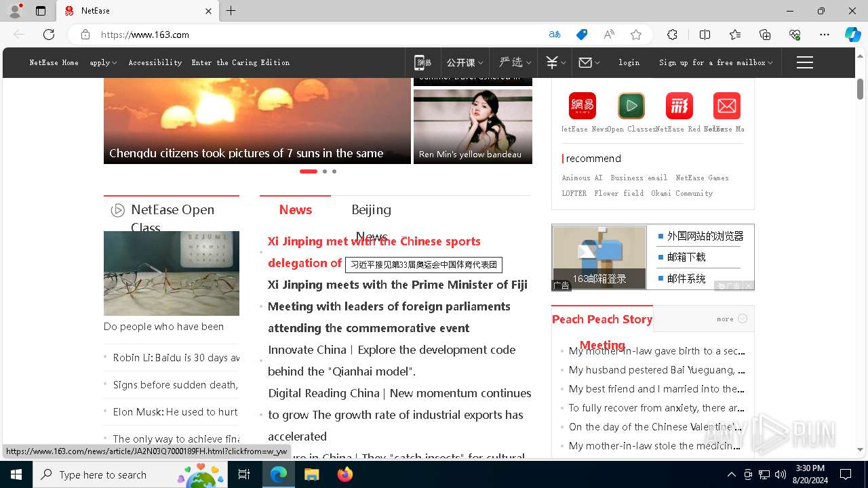Click the login link
Viewport: 868px width, 488px height.
pos(629,62)
